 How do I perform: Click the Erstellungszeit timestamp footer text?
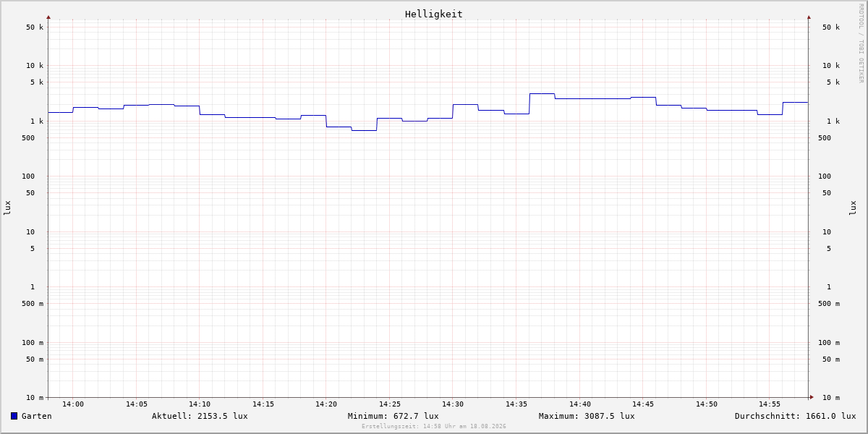click(x=434, y=427)
